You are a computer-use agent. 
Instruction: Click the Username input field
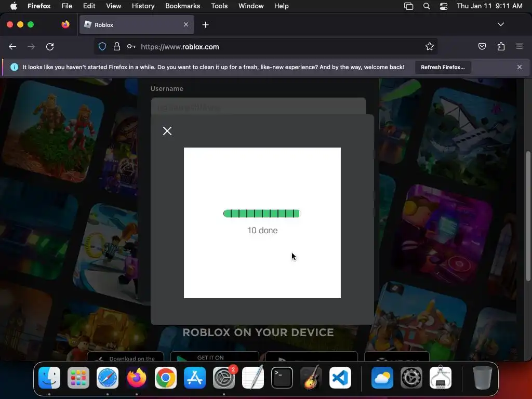tap(258, 107)
